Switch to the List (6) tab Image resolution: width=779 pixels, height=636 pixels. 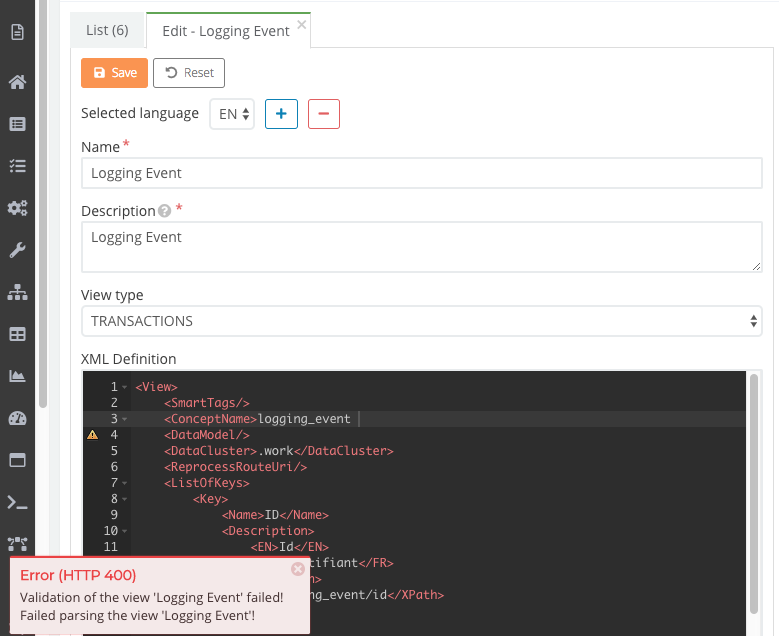(107, 30)
